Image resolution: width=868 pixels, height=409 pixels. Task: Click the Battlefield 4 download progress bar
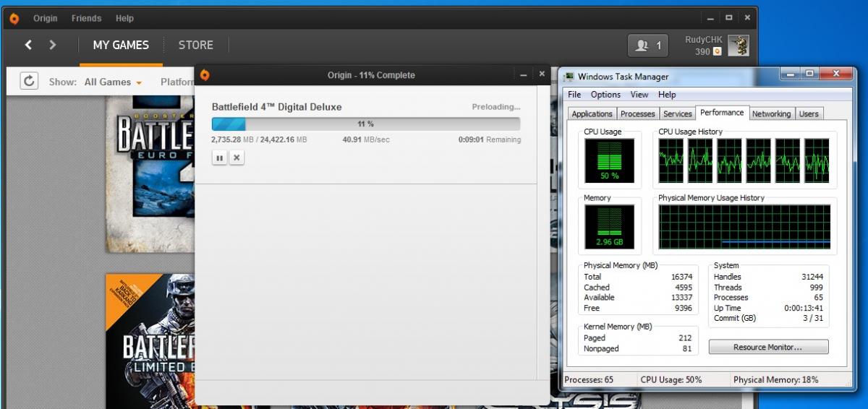tap(365, 124)
